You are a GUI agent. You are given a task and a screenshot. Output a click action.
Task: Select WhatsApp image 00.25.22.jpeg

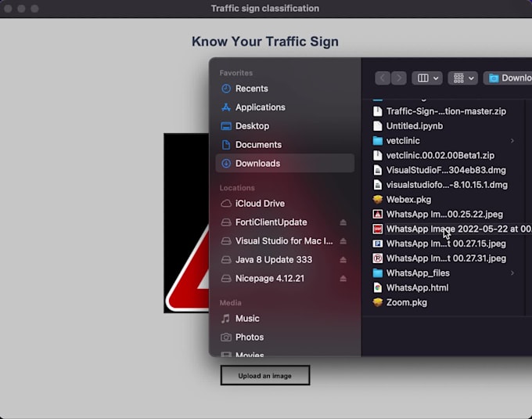tap(444, 215)
